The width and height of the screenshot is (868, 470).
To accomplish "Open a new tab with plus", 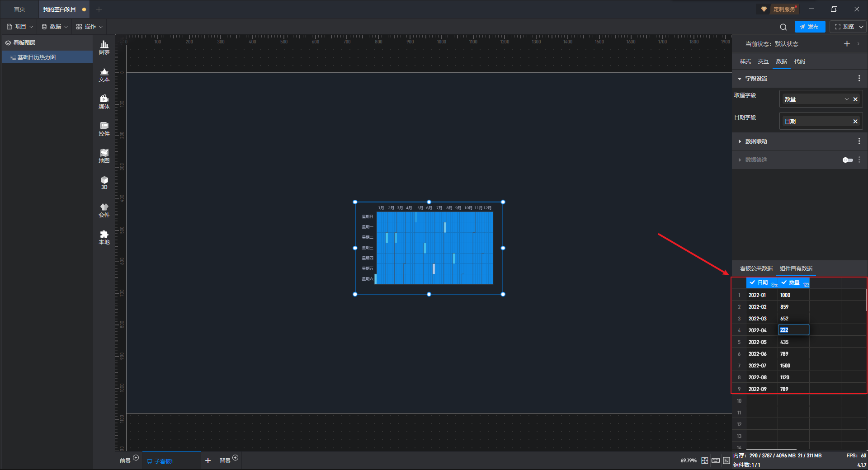I will click(x=99, y=9).
